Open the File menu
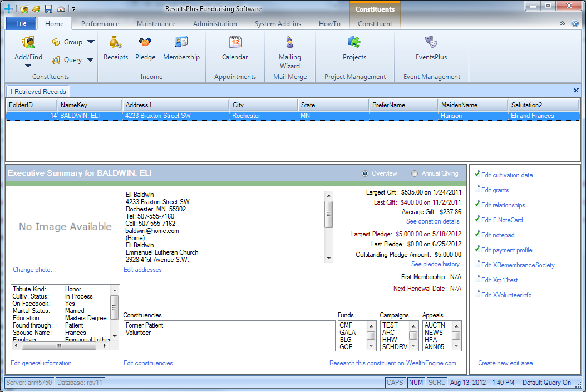Screen dimensions: 586x392 tap(21, 23)
